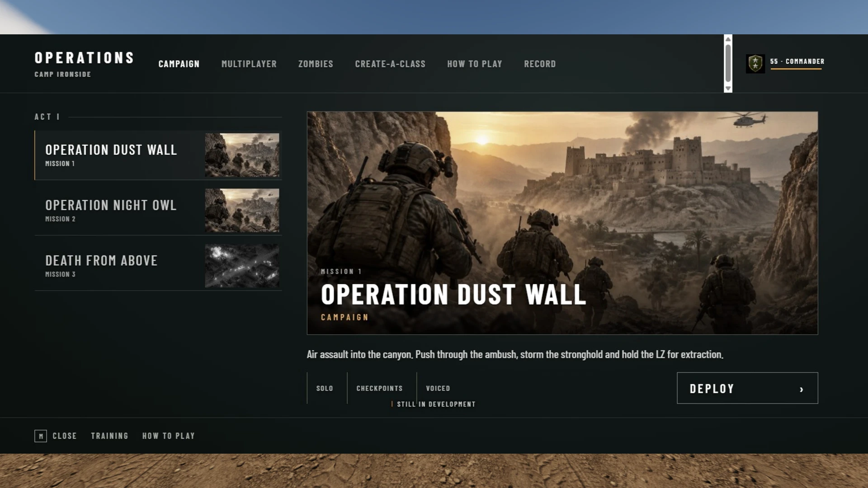
Task: Open the Record tab
Action: [x=540, y=64]
